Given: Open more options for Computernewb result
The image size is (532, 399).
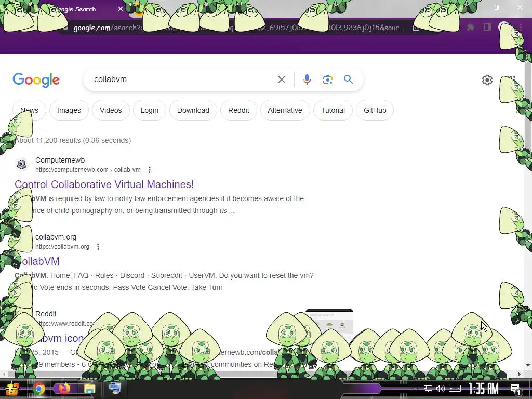Looking at the screenshot, I should pyautogui.click(x=149, y=170).
